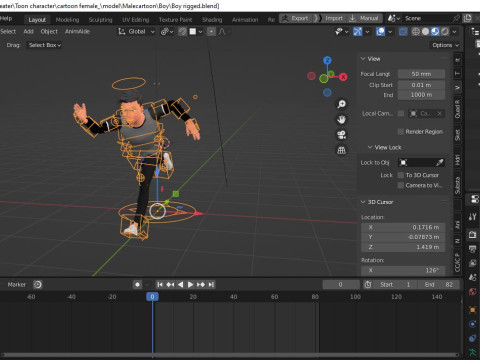Click the proportional editing falloff icon
This screenshot has height=360, width=480.
(223, 32)
